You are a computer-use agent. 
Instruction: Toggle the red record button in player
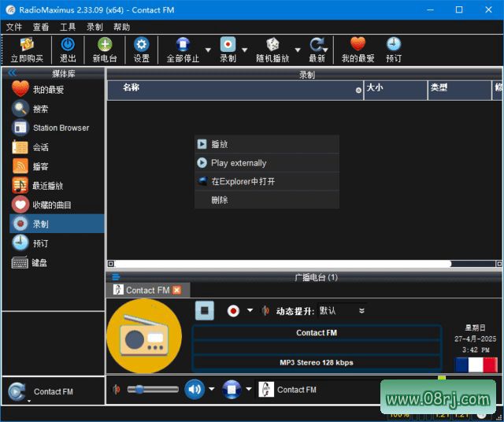pos(233,310)
